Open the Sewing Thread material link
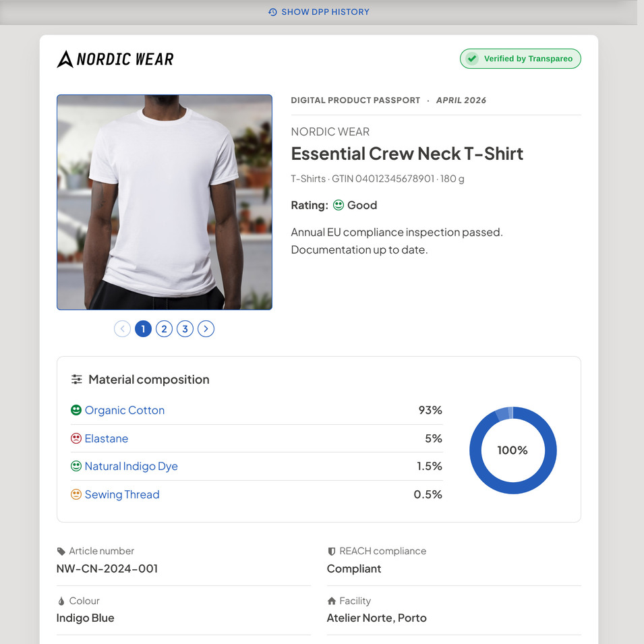The height and width of the screenshot is (644, 644). click(x=122, y=494)
